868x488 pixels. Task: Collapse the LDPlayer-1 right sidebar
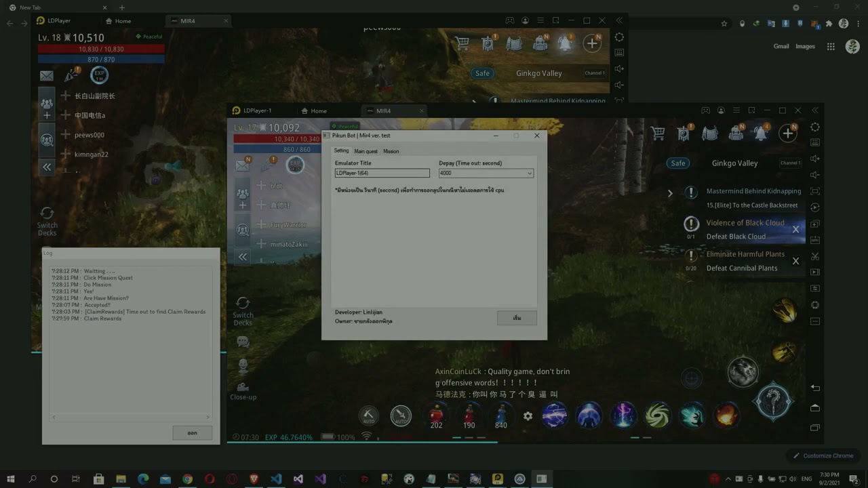coord(815,110)
